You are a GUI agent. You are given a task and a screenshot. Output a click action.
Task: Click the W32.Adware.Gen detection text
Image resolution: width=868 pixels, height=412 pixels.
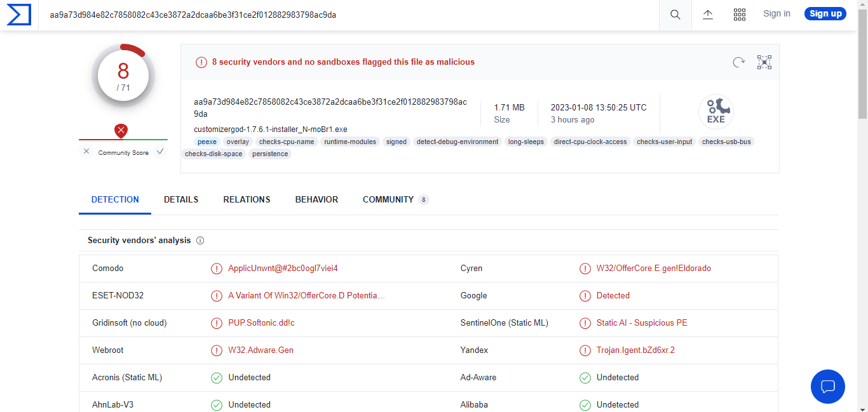[x=261, y=350]
